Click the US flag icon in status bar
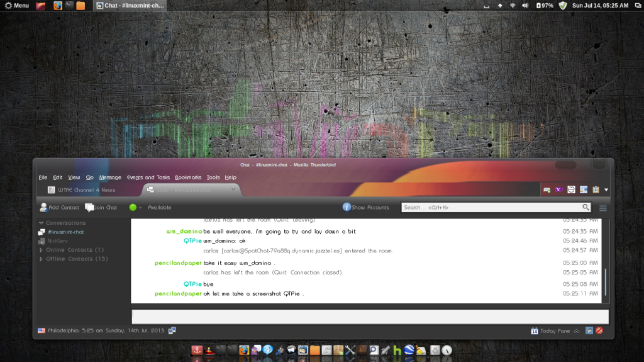Viewport: 644px width, 362px height. [x=42, y=331]
